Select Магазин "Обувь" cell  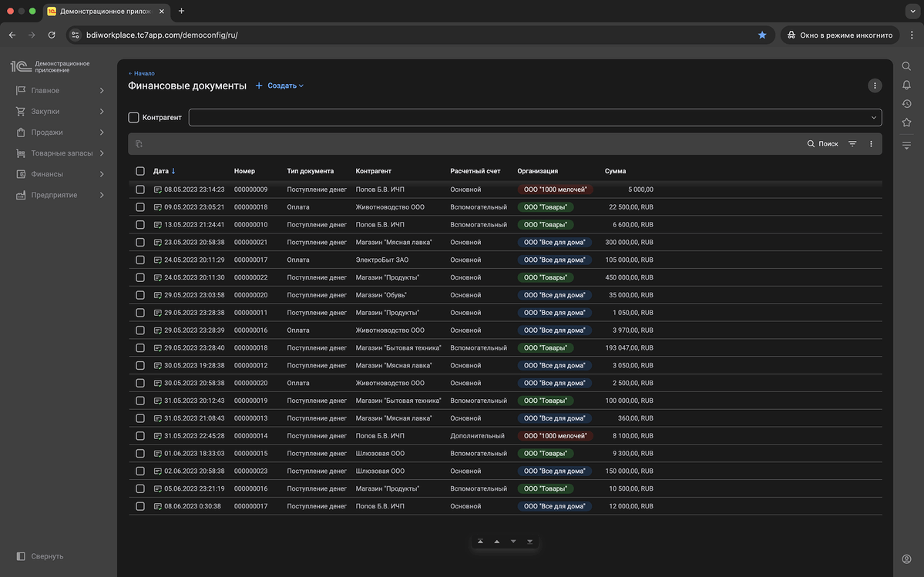coord(381,295)
